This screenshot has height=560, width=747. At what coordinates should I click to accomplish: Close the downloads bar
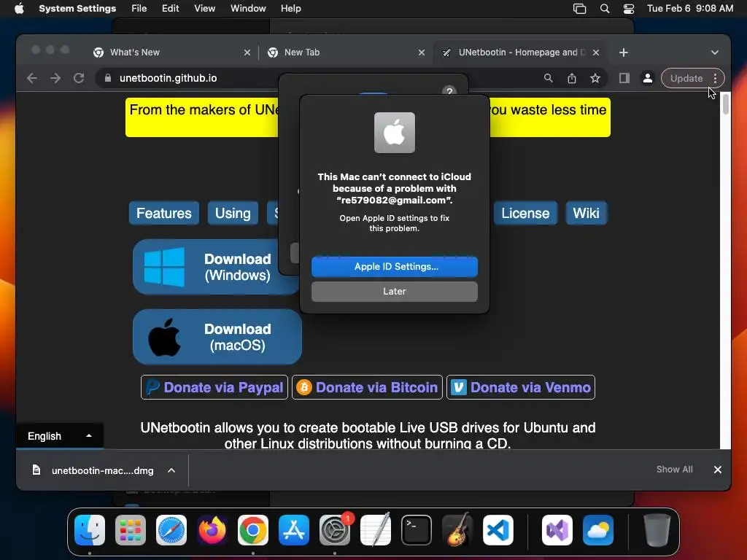[718, 470]
